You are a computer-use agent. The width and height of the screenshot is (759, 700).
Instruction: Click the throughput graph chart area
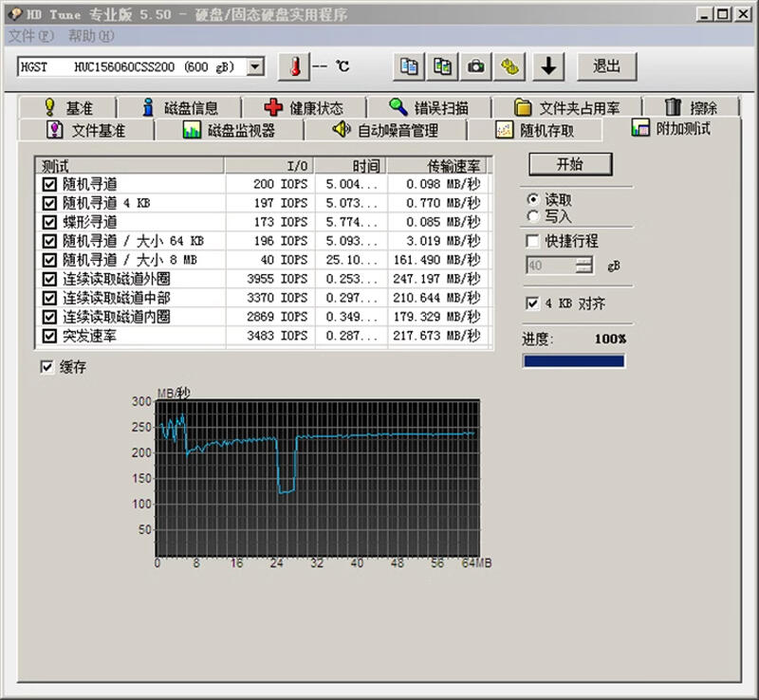(x=318, y=478)
